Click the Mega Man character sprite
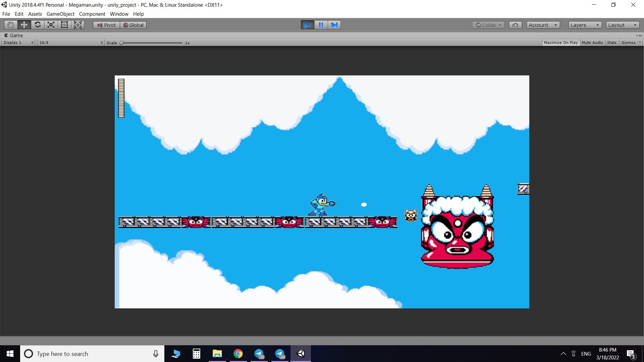 click(322, 205)
